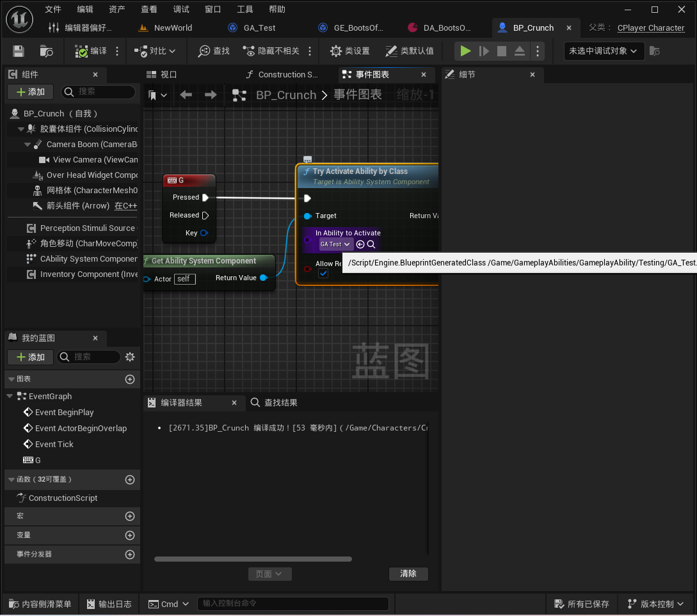Screen dimensions: 697x616
Task: Navigate forward in graph history
Action: tap(211, 95)
